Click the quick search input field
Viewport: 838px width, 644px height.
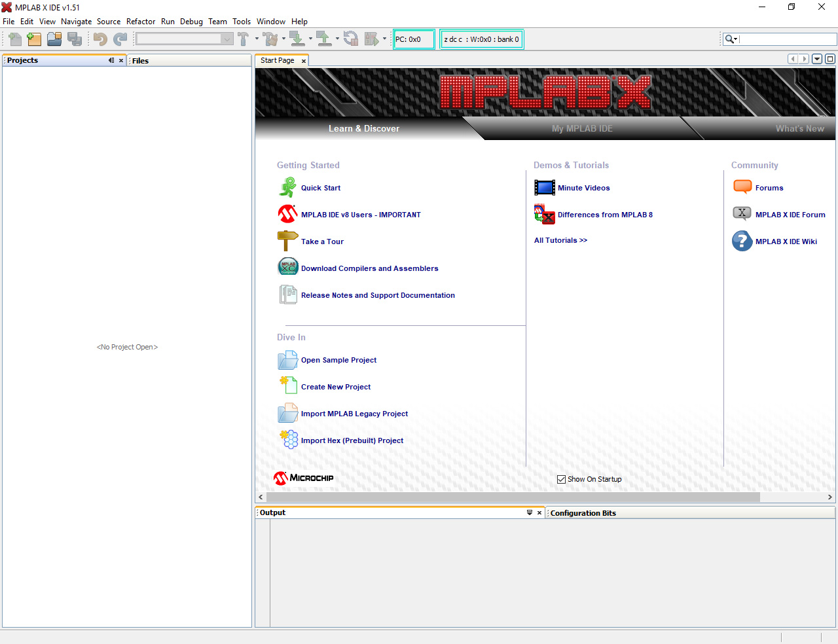tap(788, 39)
